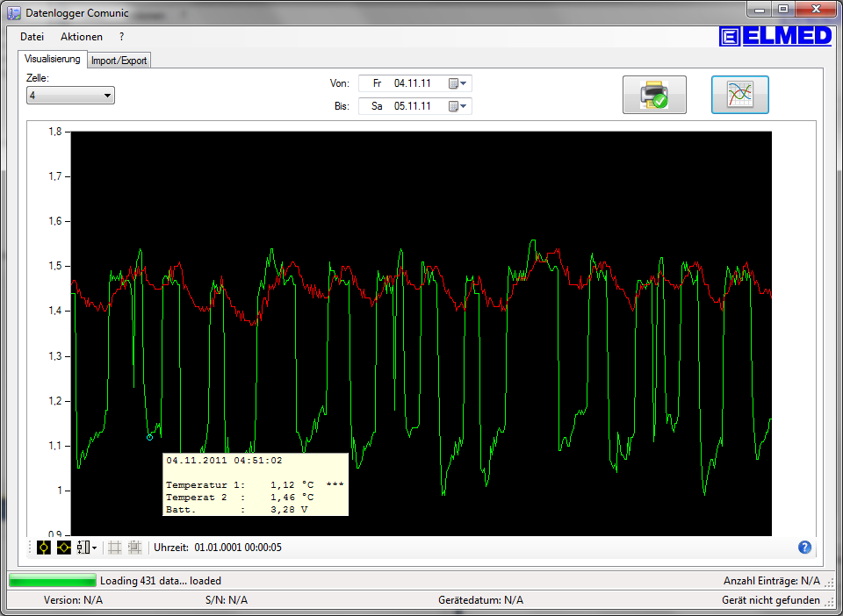Click the Datenlogger app icon in title bar
The image size is (843, 616).
[x=13, y=13]
